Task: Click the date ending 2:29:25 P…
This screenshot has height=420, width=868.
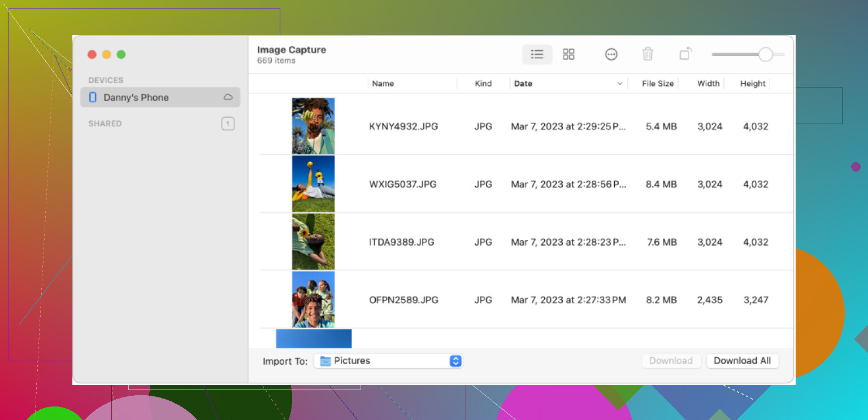Action: 568,126
